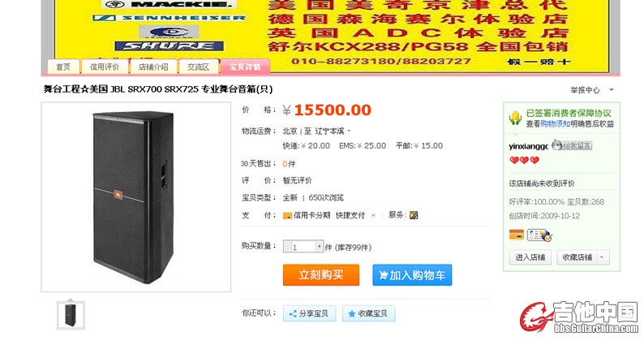Click the 立刻购买 buy now button
The height and width of the screenshot is (341, 644).
coord(320,274)
